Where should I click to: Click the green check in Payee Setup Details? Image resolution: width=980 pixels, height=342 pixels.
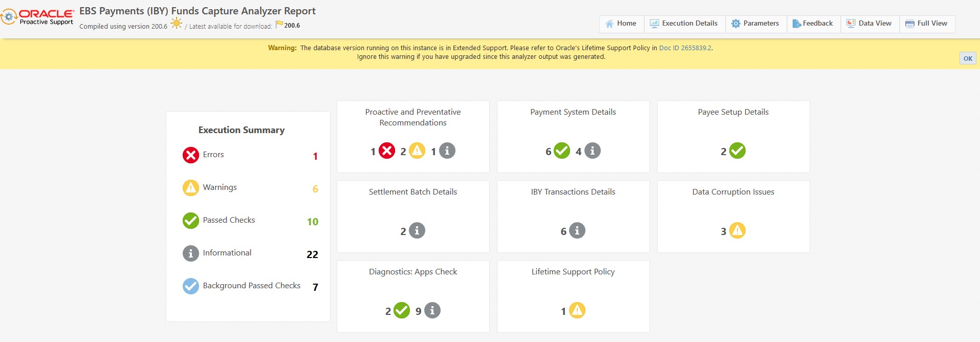(737, 151)
